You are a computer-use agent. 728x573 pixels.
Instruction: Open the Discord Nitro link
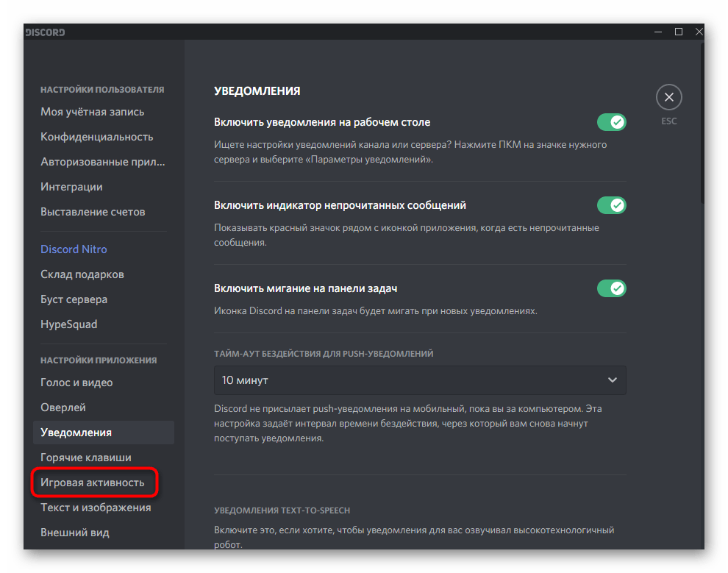[x=74, y=249]
